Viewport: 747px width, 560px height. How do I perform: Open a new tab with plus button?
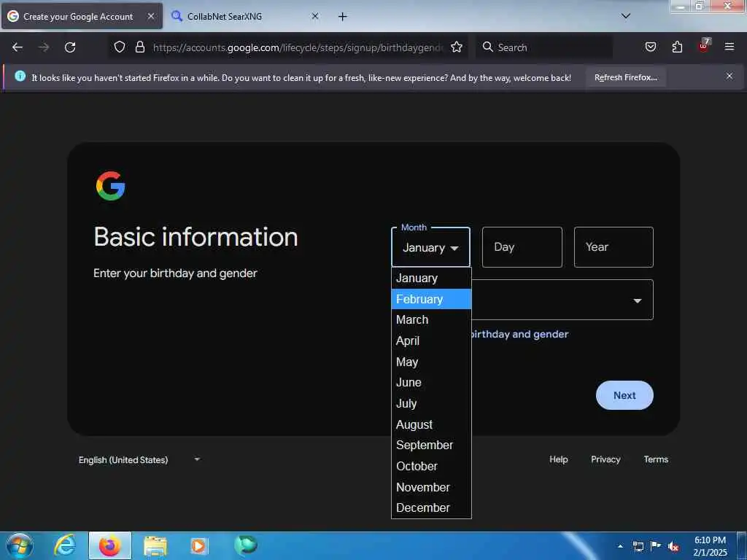click(x=343, y=17)
